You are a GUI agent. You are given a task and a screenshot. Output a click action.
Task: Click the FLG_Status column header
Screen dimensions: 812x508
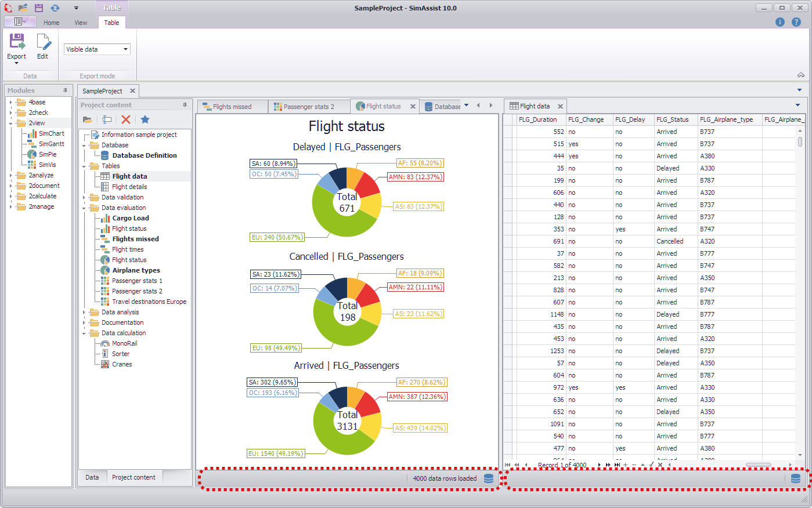tap(672, 119)
